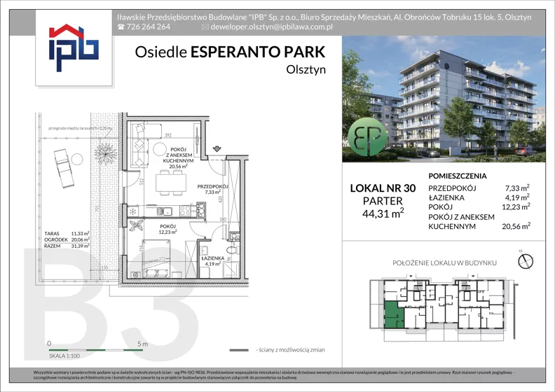
Task: Click the bedroom plant symbol
Action: 137,225
